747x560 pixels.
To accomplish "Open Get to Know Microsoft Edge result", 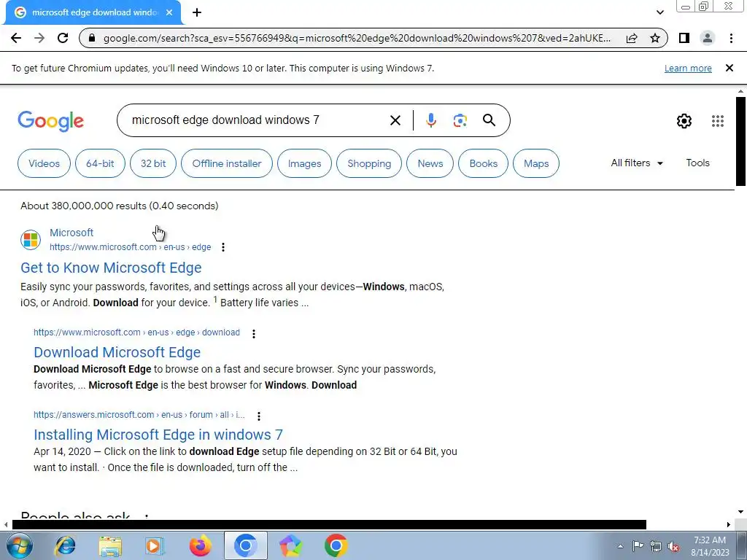I will 111,268.
